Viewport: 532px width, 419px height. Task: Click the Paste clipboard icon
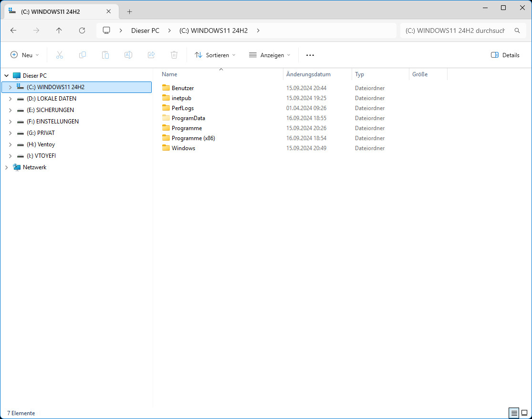pos(105,55)
